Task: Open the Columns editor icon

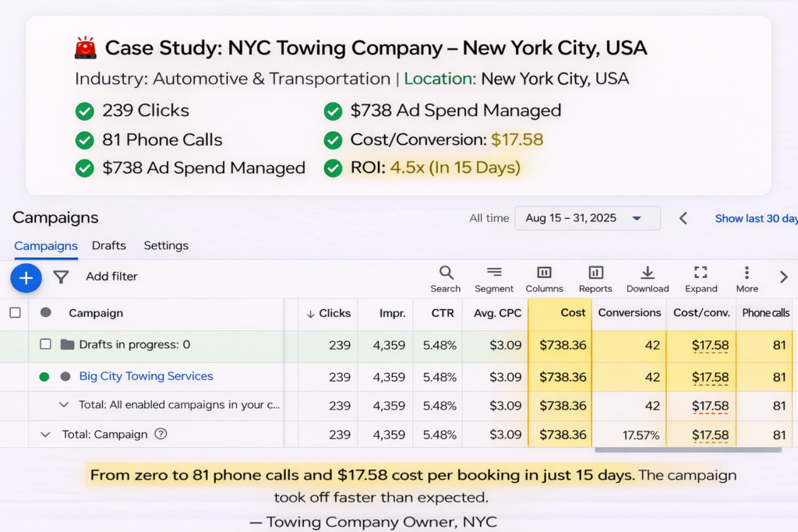Action: point(544,273)
